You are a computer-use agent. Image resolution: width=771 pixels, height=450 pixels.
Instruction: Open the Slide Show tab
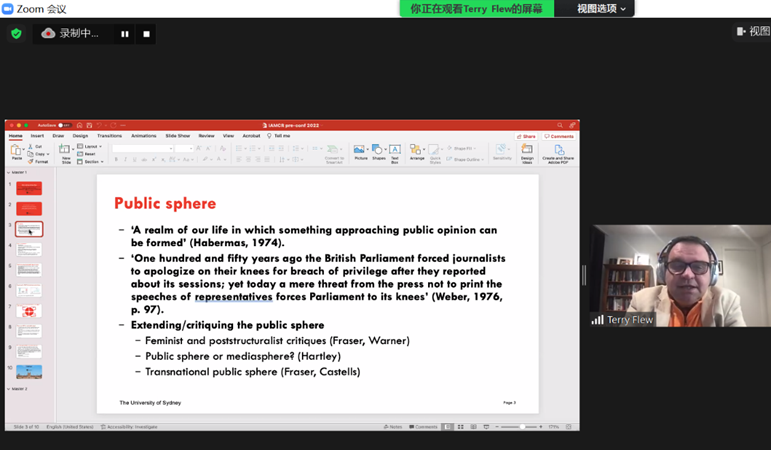[177, 136]
